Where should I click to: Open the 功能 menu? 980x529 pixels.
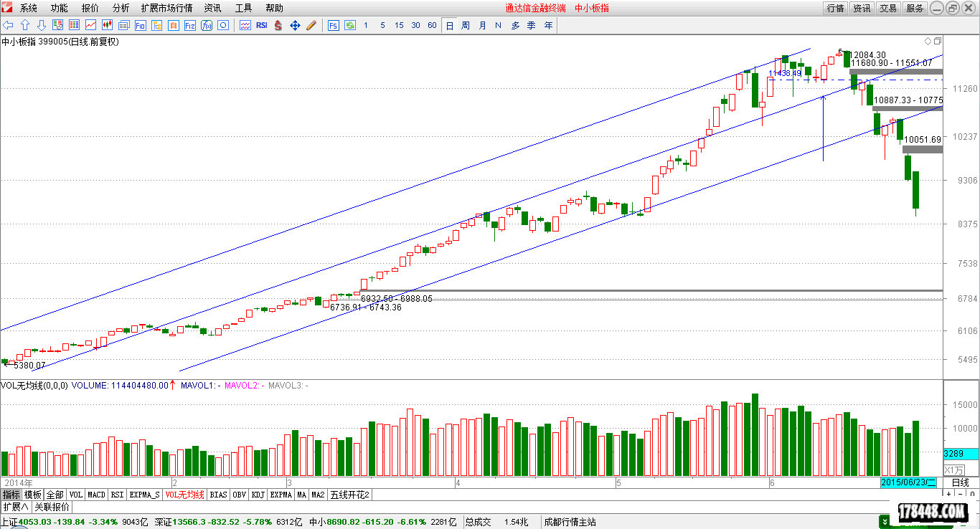click(x=60, y=8)
